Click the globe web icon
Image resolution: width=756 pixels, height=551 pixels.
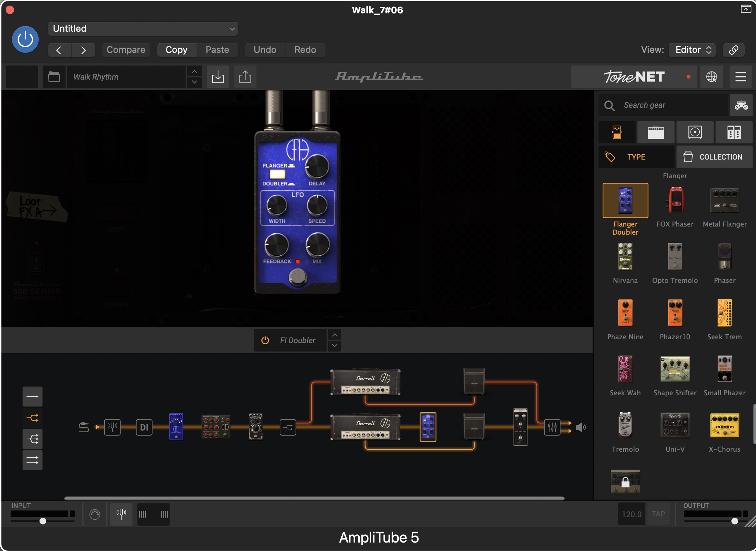[x=711, y=76]
